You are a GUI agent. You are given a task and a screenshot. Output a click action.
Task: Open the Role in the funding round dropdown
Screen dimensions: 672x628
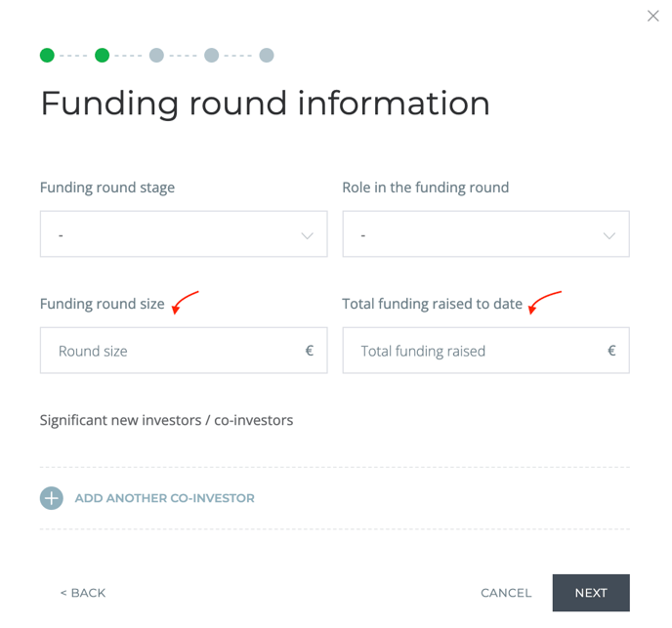[x=486, y=234]
